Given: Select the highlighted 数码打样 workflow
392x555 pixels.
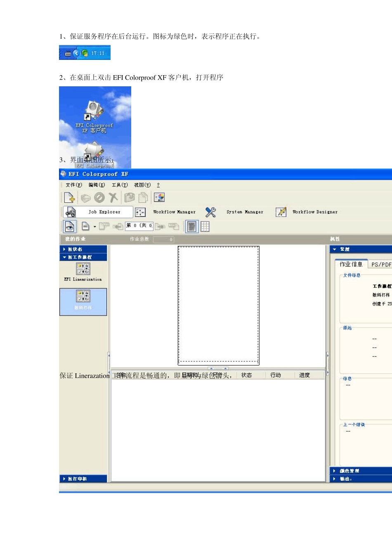Looking at the screenshot, I should click(83, 302).
